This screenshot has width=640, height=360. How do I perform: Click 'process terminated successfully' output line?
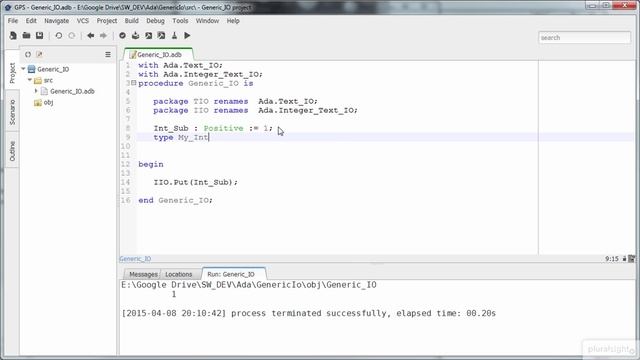(x=309, y=313)
